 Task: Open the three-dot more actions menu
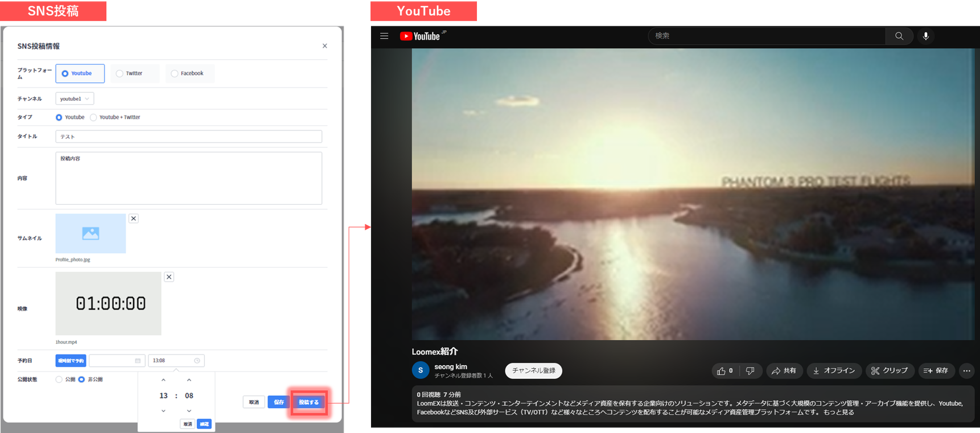pyautogui.click(x=966, y=371)
